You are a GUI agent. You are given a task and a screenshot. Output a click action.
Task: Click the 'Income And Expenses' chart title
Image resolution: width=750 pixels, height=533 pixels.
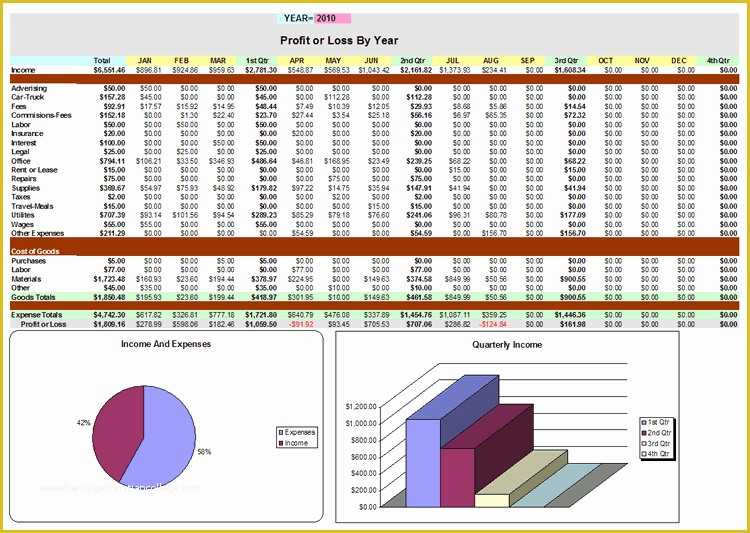tap(166, 344)
